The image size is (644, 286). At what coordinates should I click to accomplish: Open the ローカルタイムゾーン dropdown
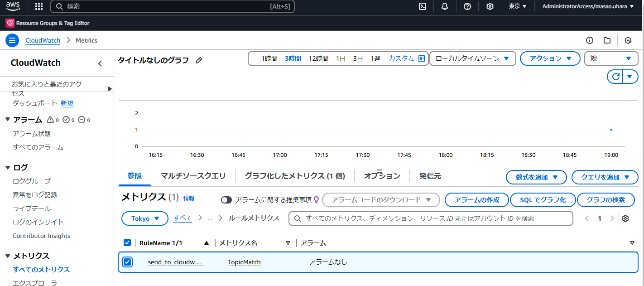472,58
